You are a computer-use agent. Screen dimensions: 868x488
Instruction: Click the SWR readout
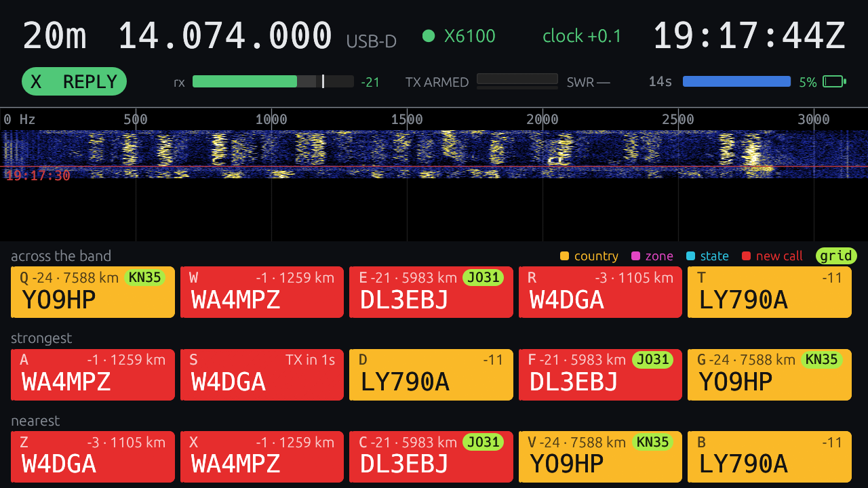(589, 82)
